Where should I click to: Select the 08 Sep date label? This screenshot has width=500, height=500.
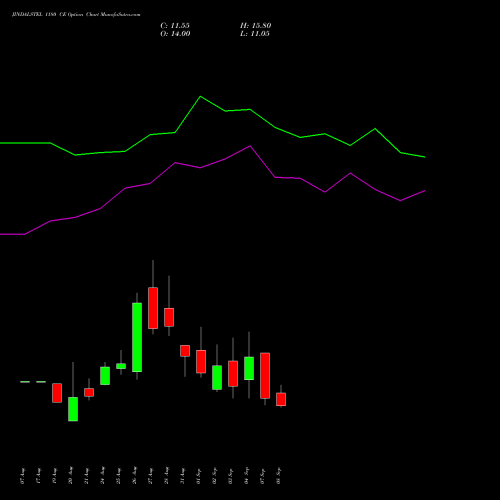[278, 476]
